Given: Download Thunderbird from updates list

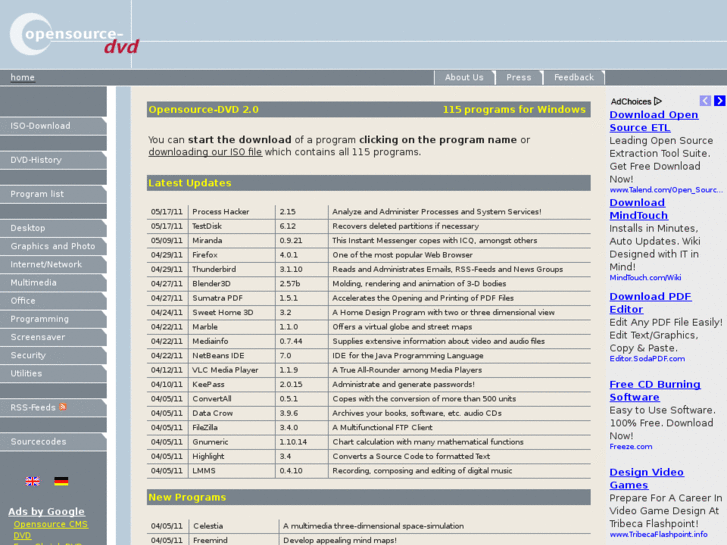Looking at the screenshot, I should click(x=214, y=269).
